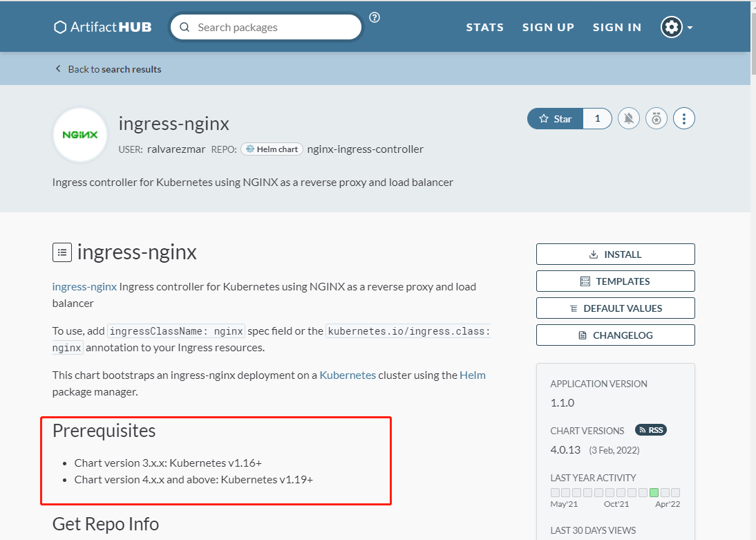Open the three-dot more options menu
The height and width of the screenshot is (540, 756).
683,119
